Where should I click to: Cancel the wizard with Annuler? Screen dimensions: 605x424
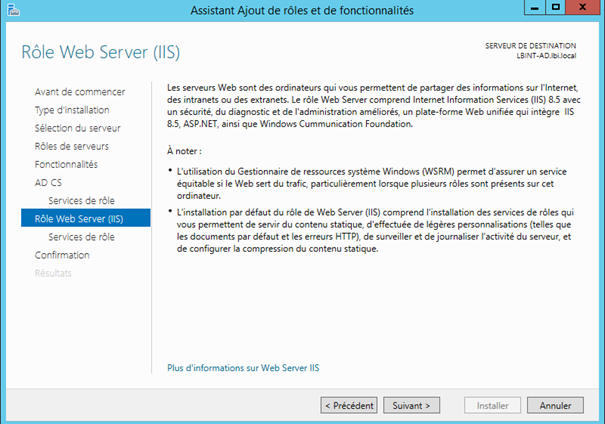(555, 405)
